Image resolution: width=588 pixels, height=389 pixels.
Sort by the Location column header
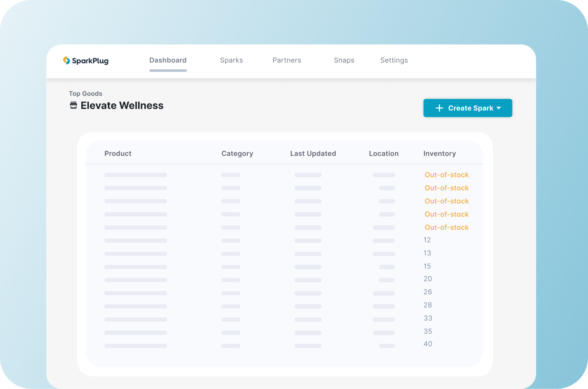384,154
